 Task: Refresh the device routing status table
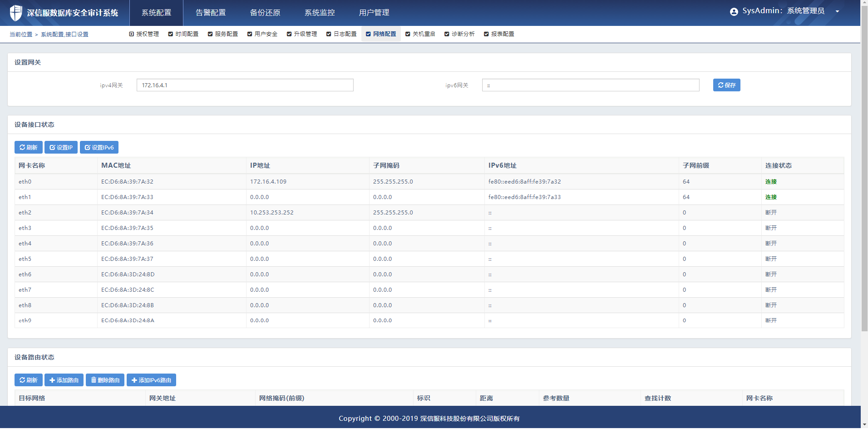[x=29, y=380]
